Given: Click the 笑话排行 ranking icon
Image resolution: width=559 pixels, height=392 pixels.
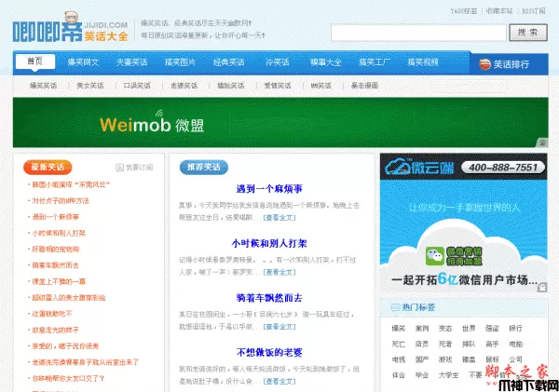Looking at the screenshot, I should point(484,64).
